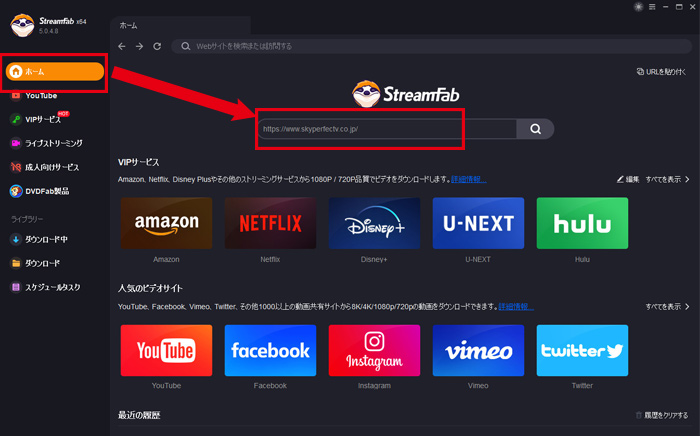
Task: Go back with the left arrow
Action: (122, 46)
